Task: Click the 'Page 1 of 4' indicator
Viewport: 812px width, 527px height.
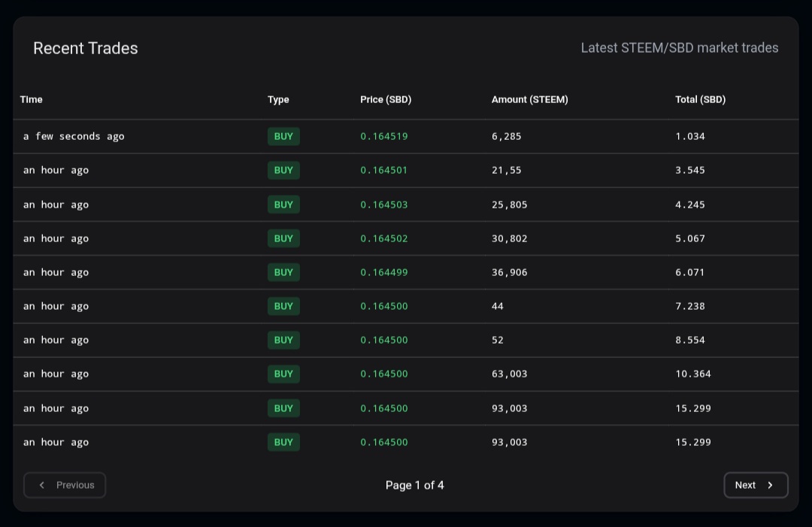Action: coord(414,485)
